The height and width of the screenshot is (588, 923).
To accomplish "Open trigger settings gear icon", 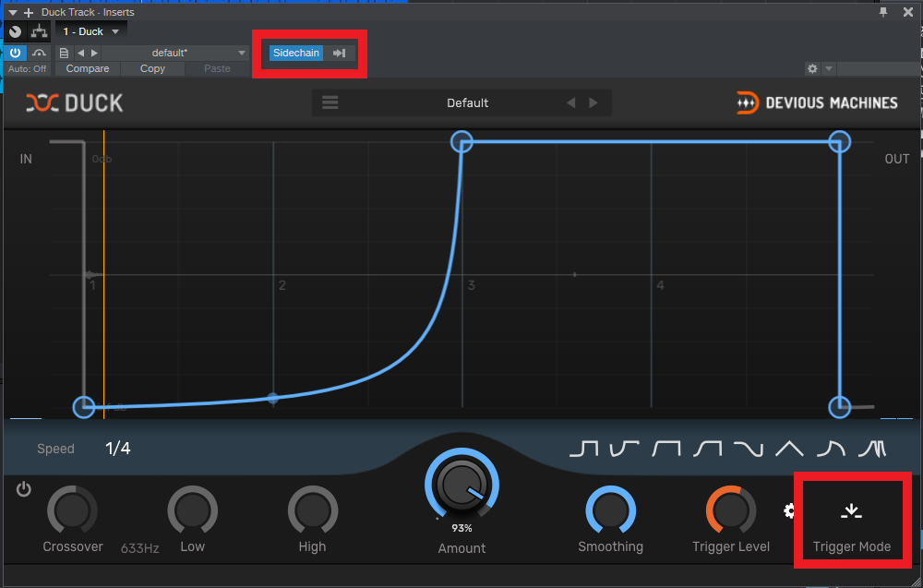I will (789, 510).
